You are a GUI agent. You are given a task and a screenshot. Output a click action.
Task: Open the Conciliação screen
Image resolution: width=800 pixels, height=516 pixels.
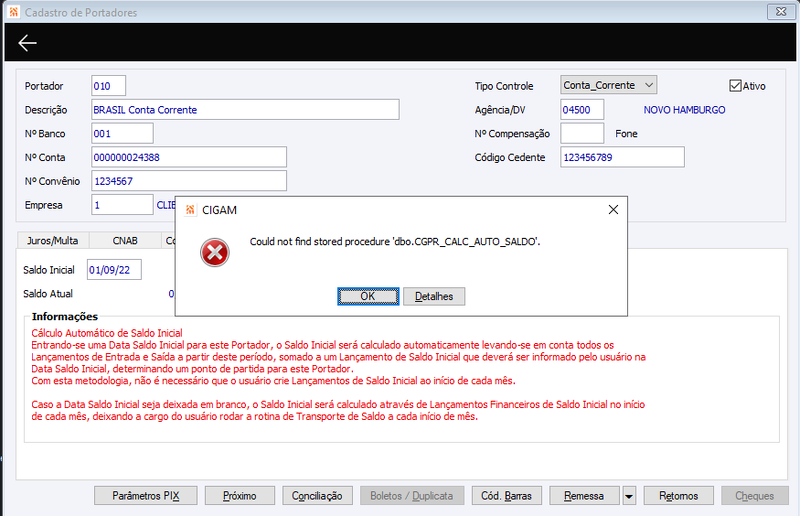coord(317,496)
